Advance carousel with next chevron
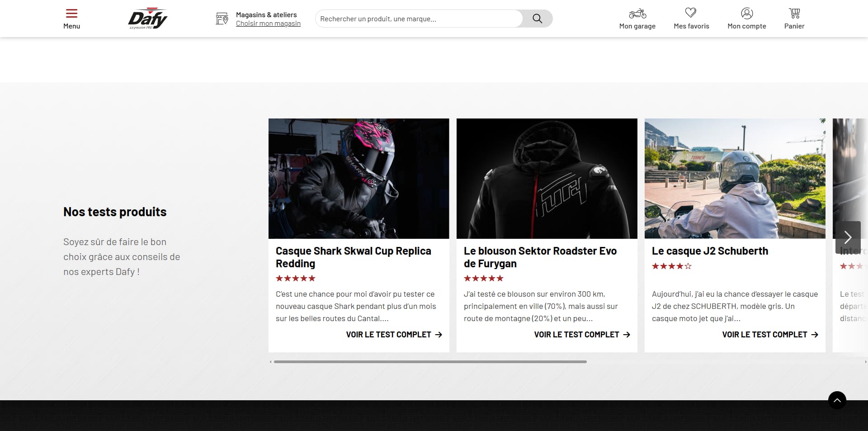868x431 pixels. pos(848,237)
